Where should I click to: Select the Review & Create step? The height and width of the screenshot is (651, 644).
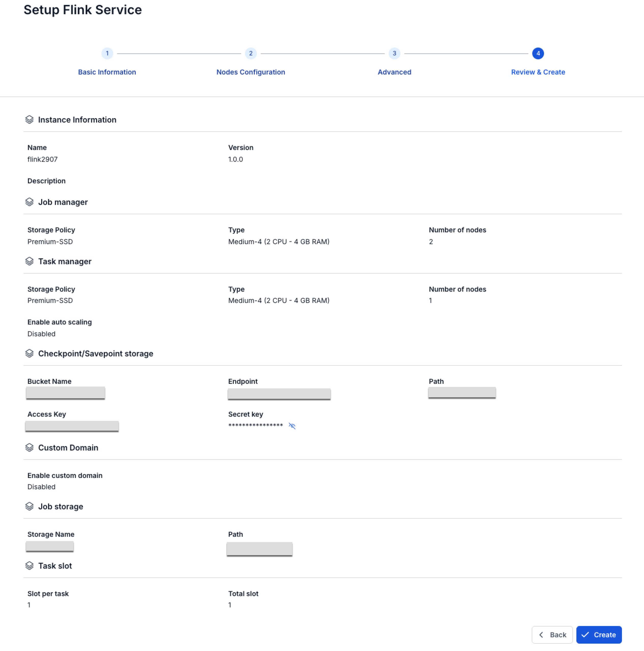[x=538, y=72]
